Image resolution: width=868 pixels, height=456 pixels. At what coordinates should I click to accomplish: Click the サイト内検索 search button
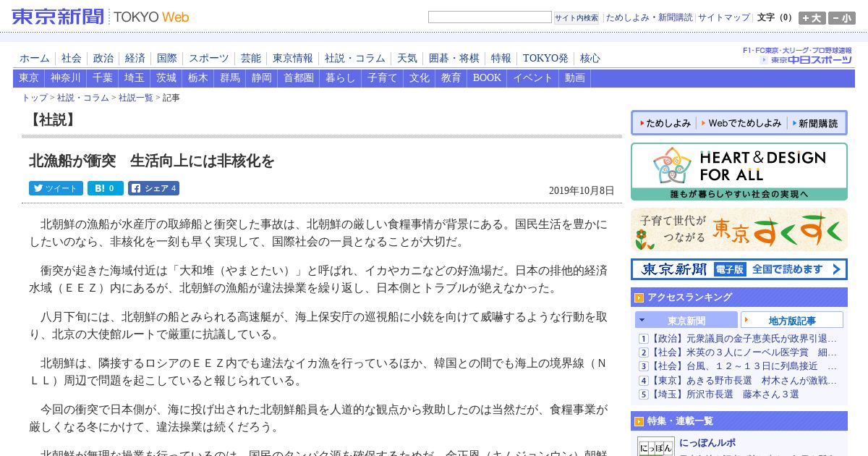[x=576, y=17]
